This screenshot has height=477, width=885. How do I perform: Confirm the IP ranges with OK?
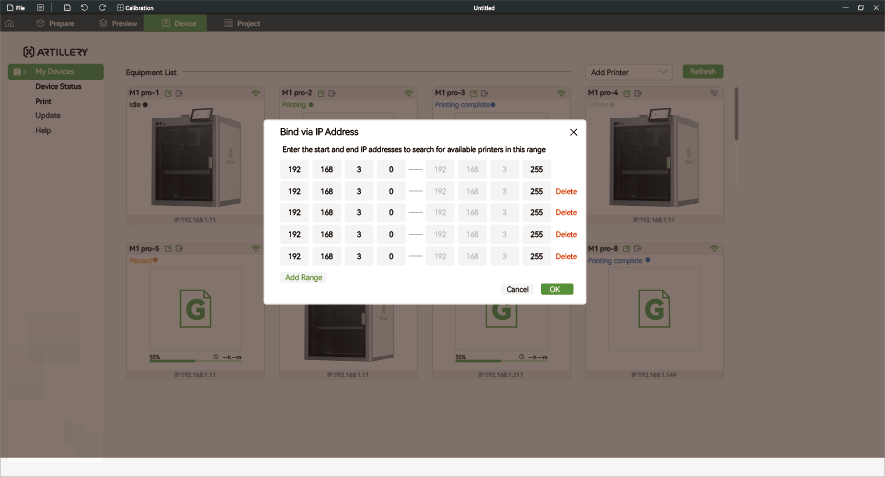[x=557, y=289]
